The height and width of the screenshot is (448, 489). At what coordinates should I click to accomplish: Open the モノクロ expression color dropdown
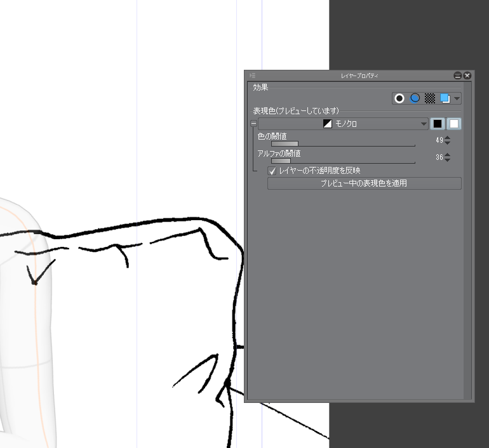coord(343,124)
